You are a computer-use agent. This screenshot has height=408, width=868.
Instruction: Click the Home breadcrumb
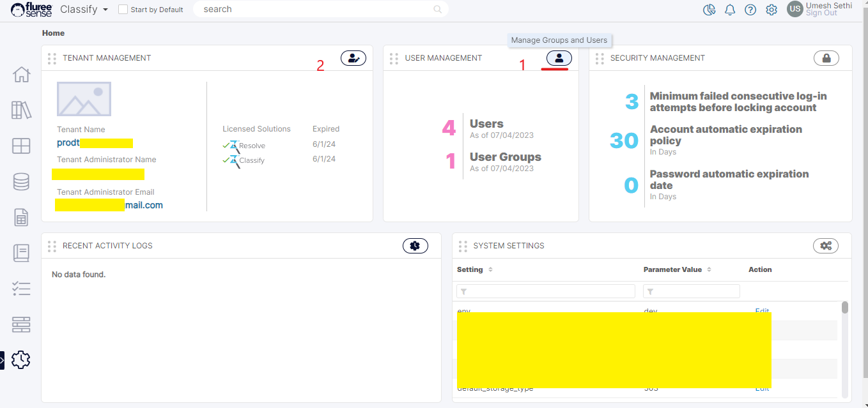click(x=53, y=33)
